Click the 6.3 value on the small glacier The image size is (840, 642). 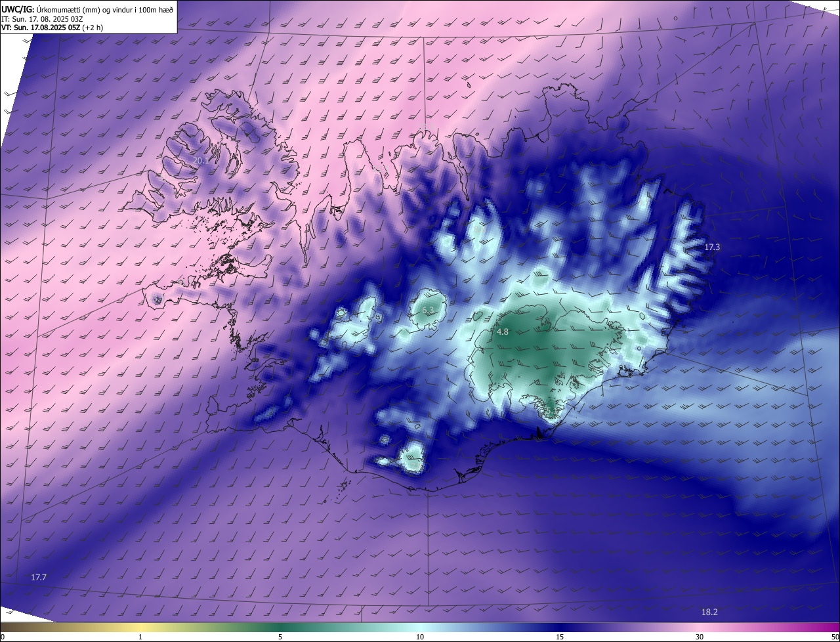click(x=428, y=310)
